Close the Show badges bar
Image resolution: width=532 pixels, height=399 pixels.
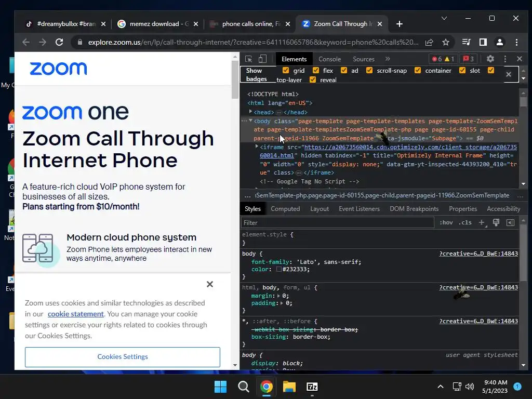coord(508,74)
